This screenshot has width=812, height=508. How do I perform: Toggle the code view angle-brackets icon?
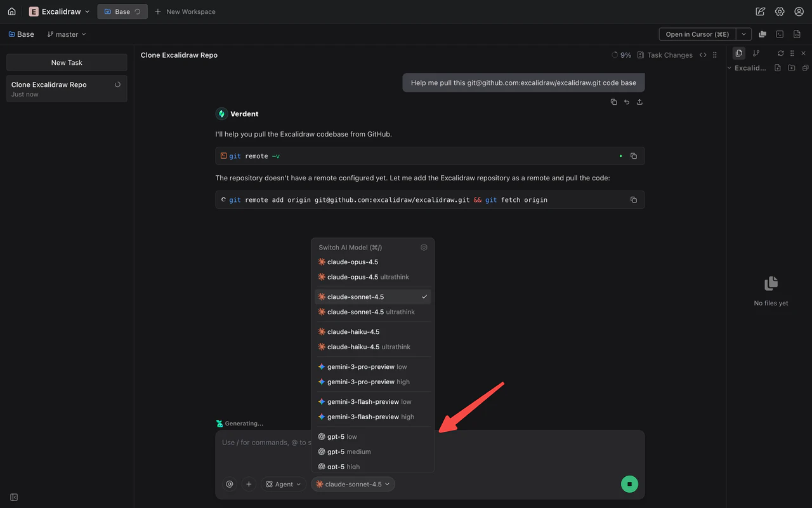[x=703, y=55]
